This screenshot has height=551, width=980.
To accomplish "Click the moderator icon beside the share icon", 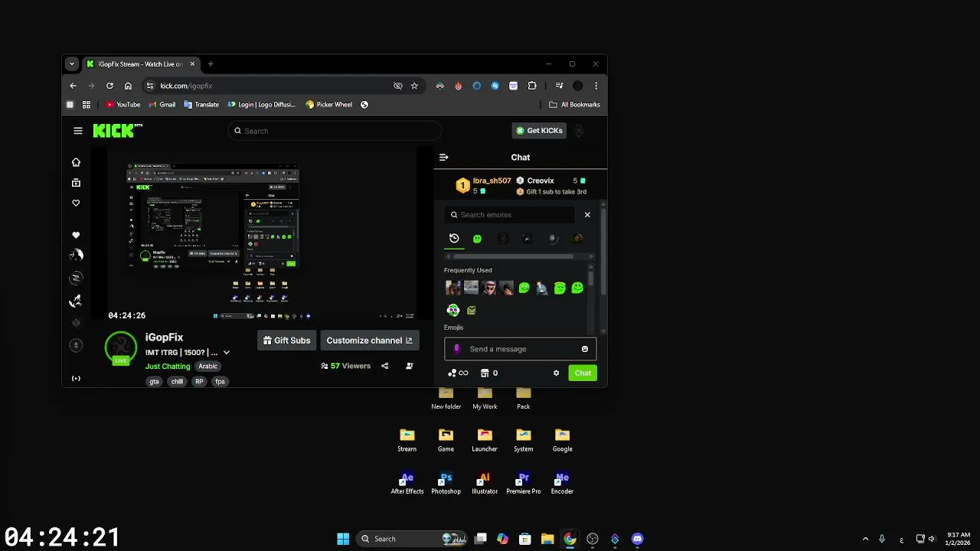I will point(410,366).
